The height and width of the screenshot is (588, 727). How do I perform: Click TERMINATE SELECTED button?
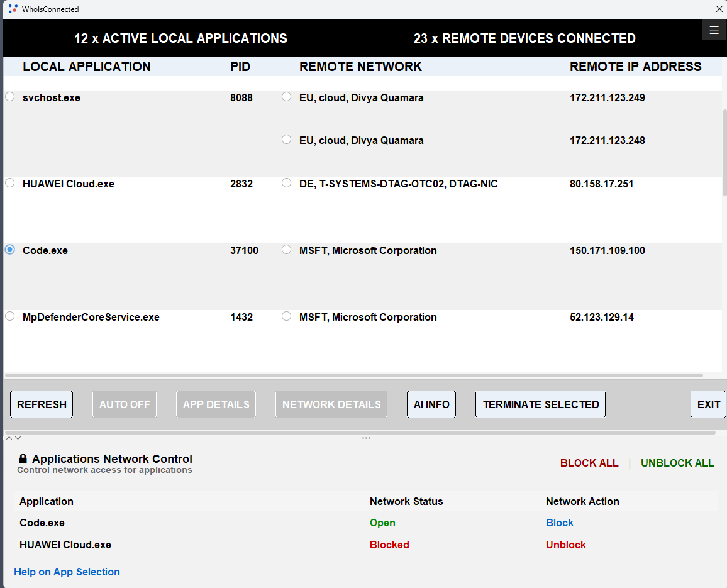tap(541, 404)
